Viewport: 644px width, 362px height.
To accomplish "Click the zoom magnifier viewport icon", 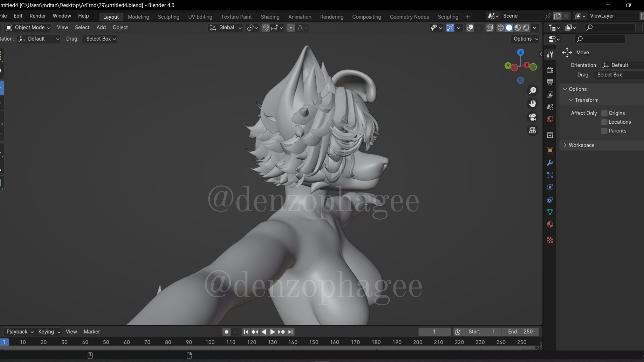I will [533, 90].
